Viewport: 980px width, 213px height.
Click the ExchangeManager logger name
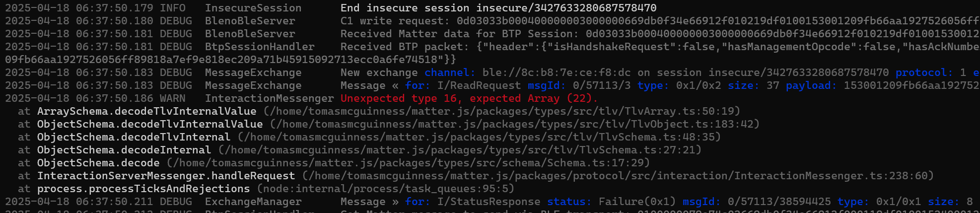(x=253, y=202)
